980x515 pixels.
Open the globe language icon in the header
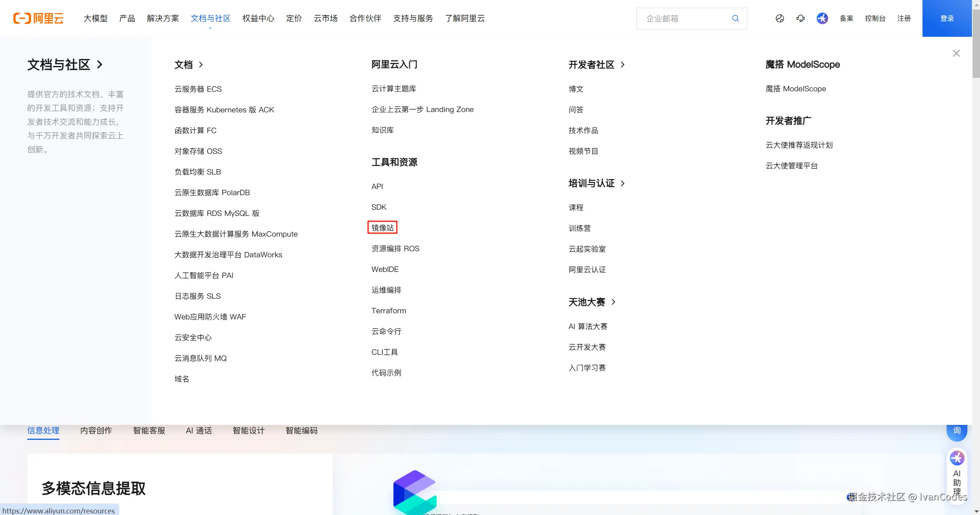click(x=779, y=18)
